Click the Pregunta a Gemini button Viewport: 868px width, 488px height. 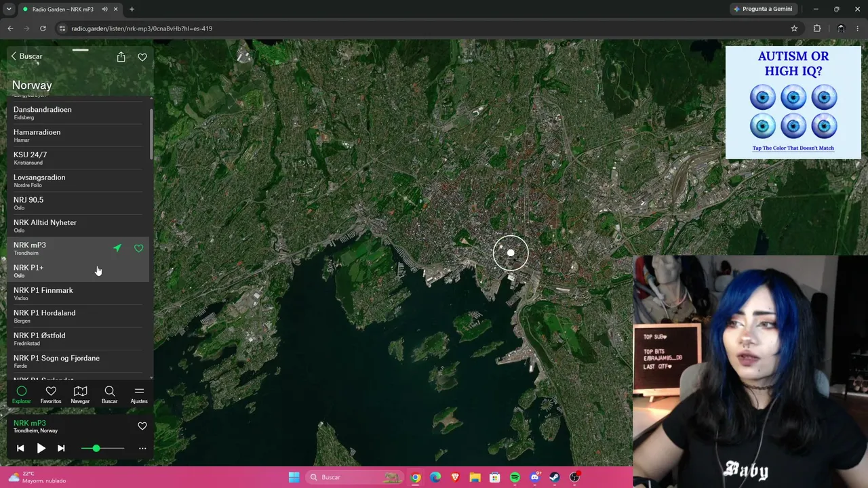pyautogui.click(x=763, y=9)
